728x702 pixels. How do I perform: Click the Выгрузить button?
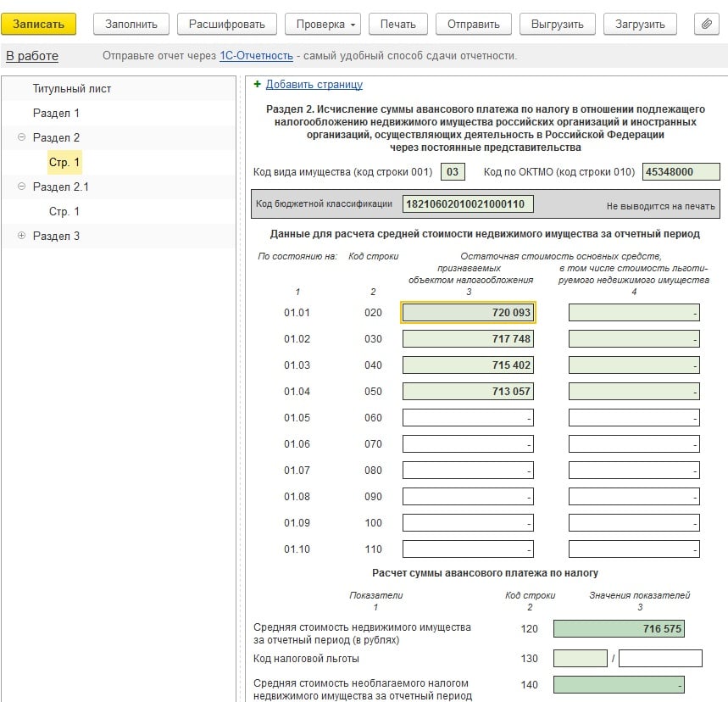tap(557, 24)
